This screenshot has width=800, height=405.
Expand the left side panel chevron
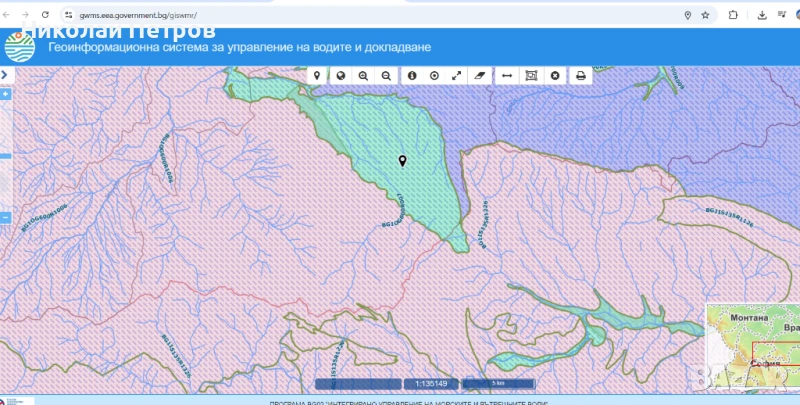(x=5, y=74)
